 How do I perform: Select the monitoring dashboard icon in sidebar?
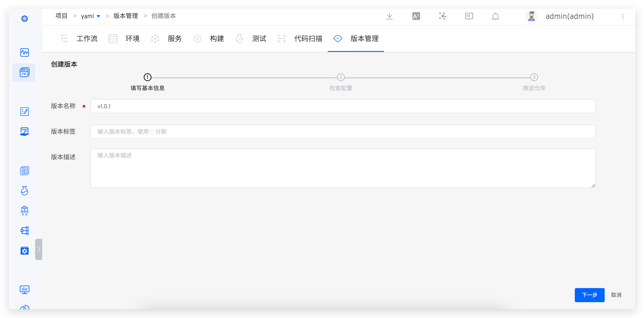tap(24, 52)
